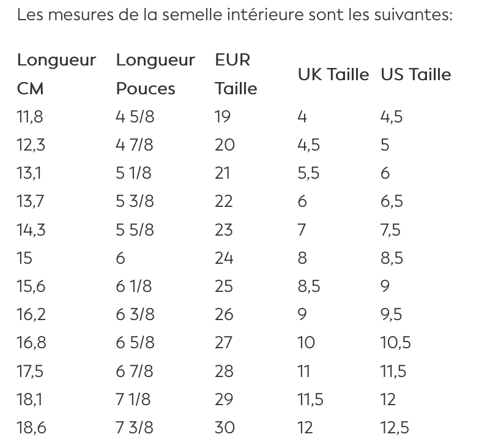Select the 17,5 cm length cell
This screenshot has width=487, height=448.
(x=31, y=371)
